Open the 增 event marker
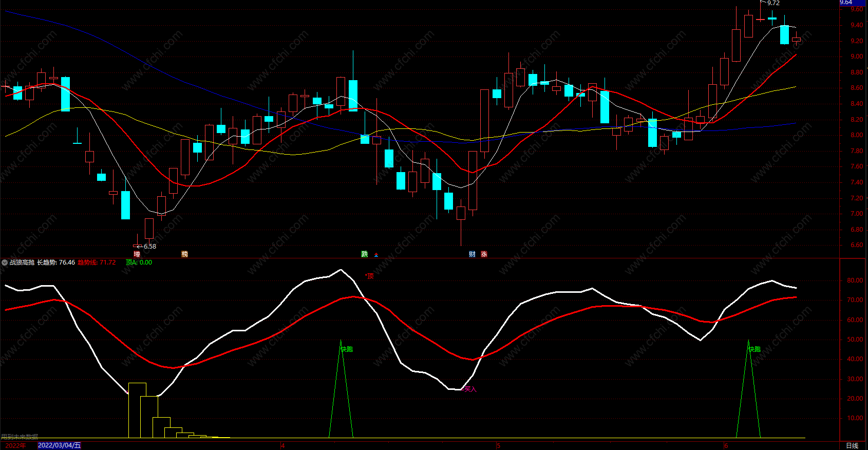 (137, 254)
